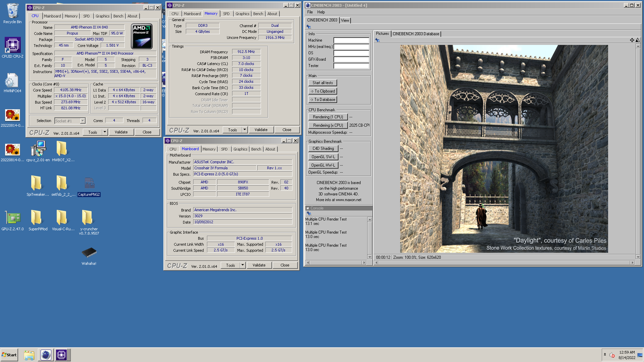
Task: Click the pin icon below the CINEBENCH 2003 tab
Action: (309, 27)
